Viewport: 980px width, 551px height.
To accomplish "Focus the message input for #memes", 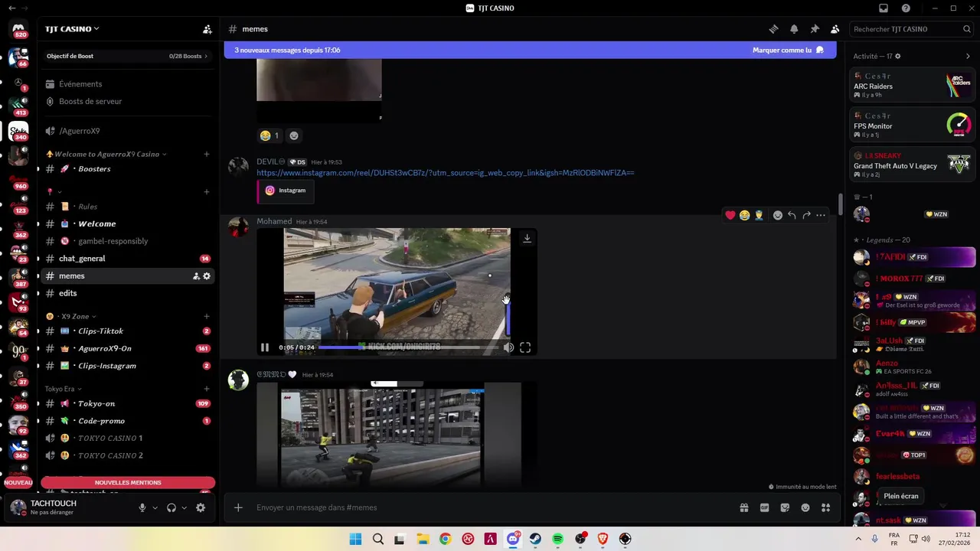I will [x=490, y=507].
